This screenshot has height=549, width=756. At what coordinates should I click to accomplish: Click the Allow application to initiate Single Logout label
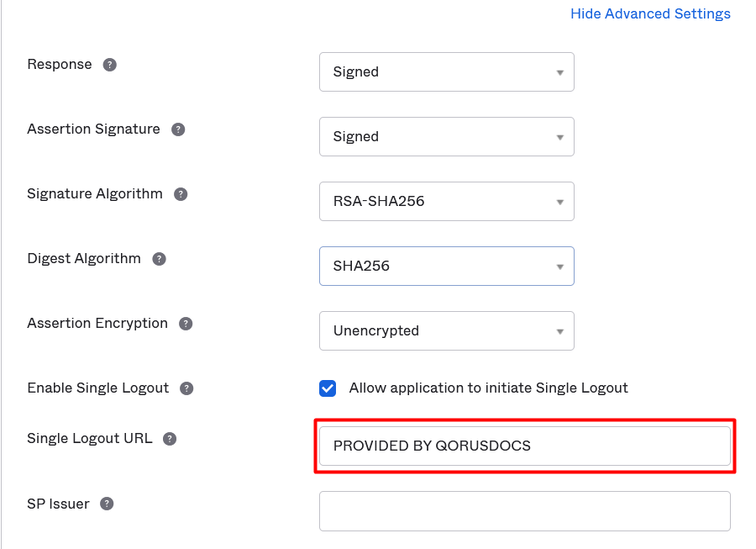coord(488,388)
